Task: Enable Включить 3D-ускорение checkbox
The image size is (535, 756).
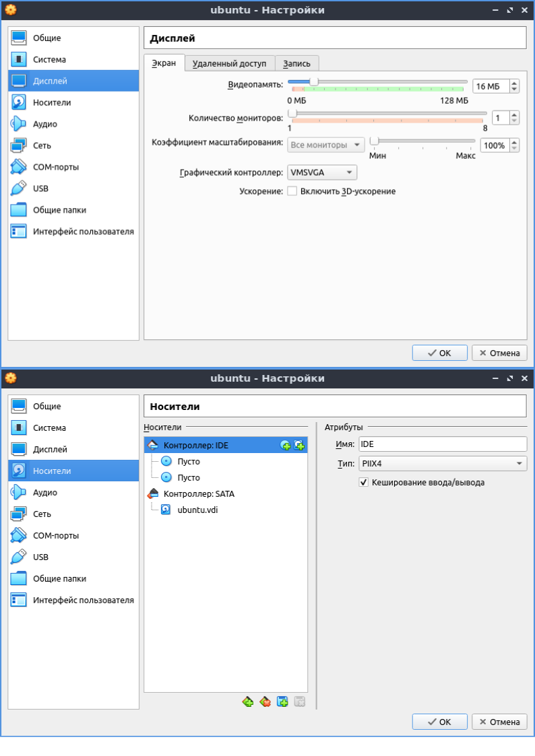Action: (x=292, y=191)
